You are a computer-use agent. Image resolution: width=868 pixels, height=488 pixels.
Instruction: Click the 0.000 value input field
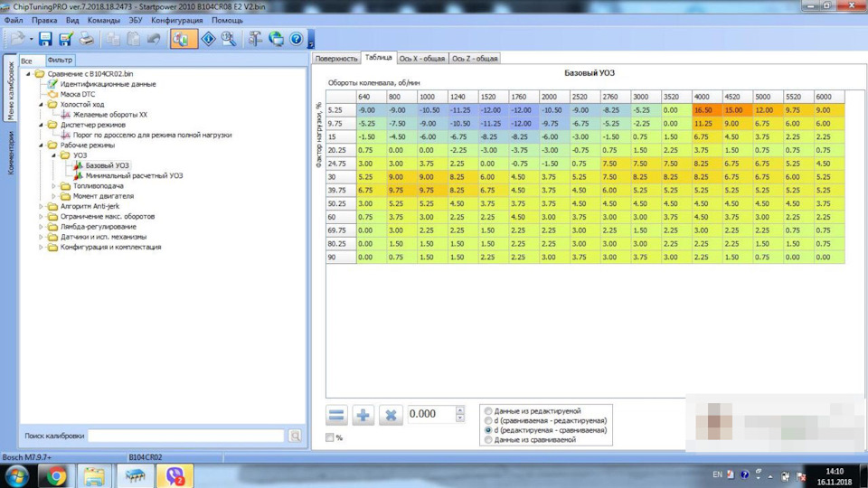[431, 415]
